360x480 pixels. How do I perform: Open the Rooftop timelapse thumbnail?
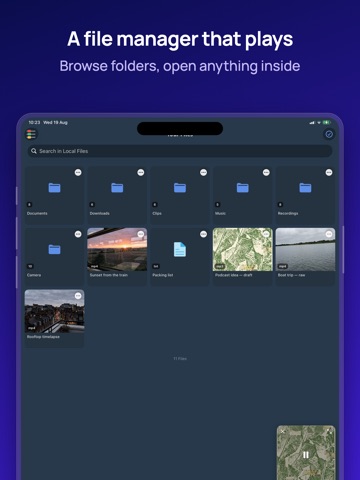[54, 311]
